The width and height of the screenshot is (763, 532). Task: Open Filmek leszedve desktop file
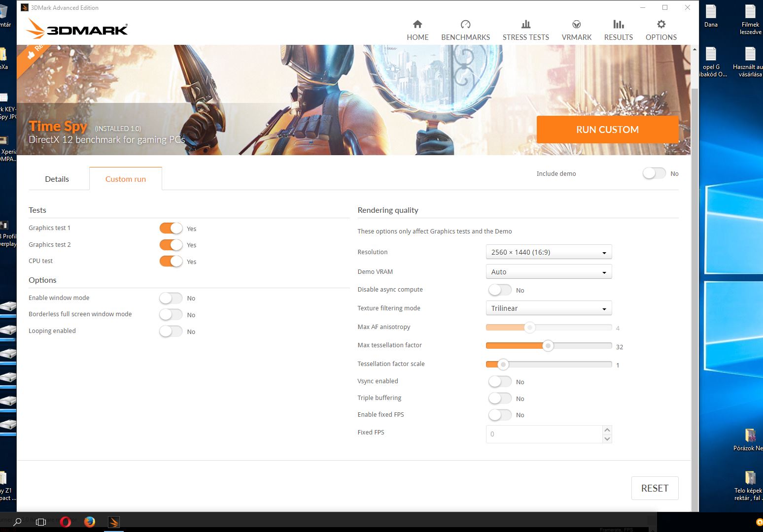point(750,20)
